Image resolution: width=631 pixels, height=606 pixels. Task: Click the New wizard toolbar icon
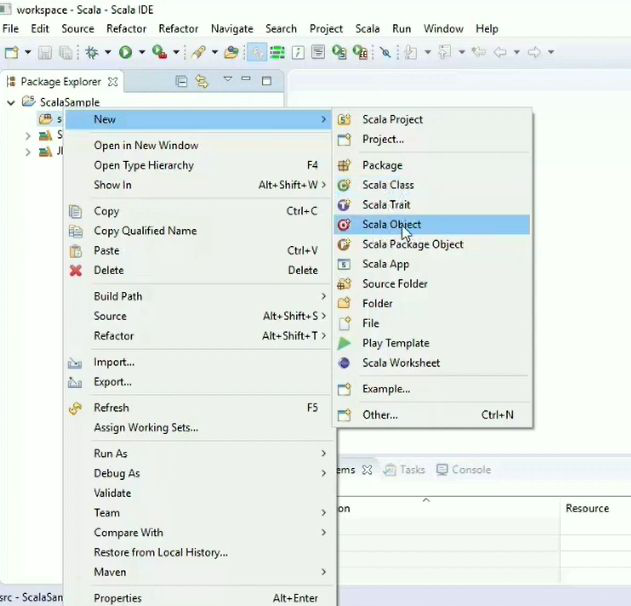coord(12,52)
